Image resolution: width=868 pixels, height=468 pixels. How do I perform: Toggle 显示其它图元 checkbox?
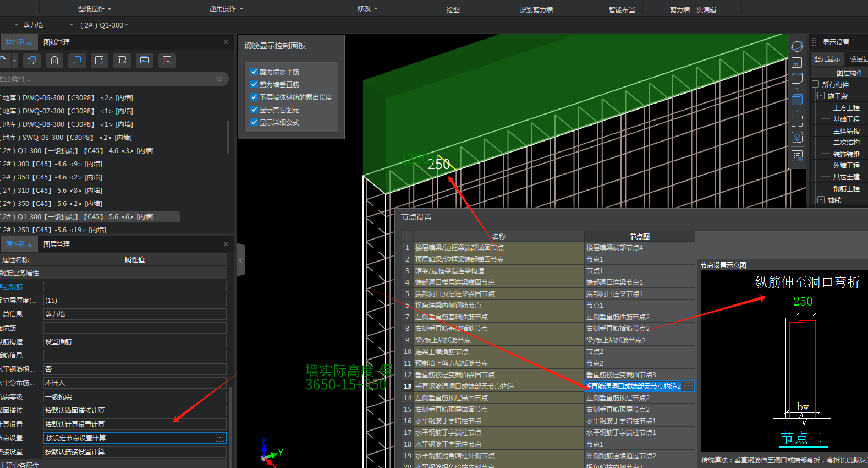(x=254, y=110)
